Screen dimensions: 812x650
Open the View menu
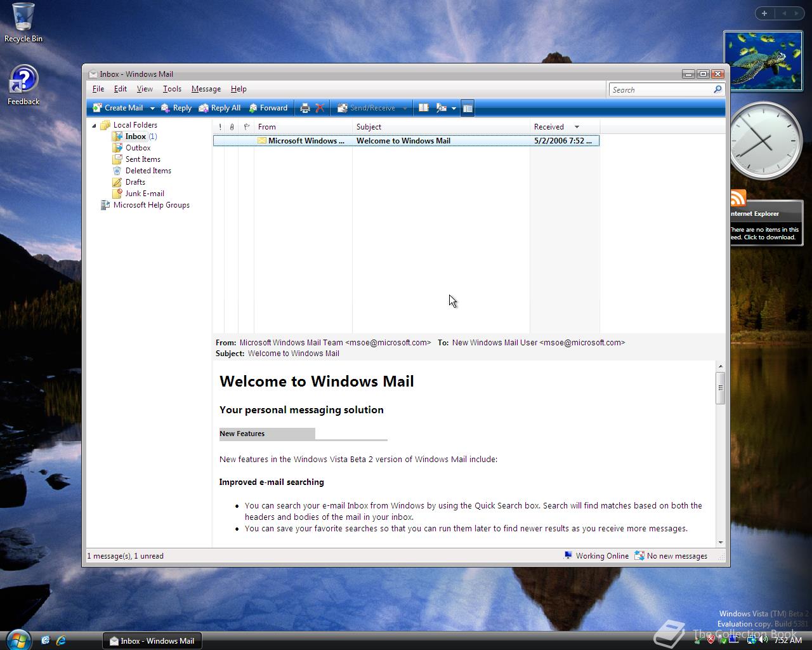pos(145,89)
